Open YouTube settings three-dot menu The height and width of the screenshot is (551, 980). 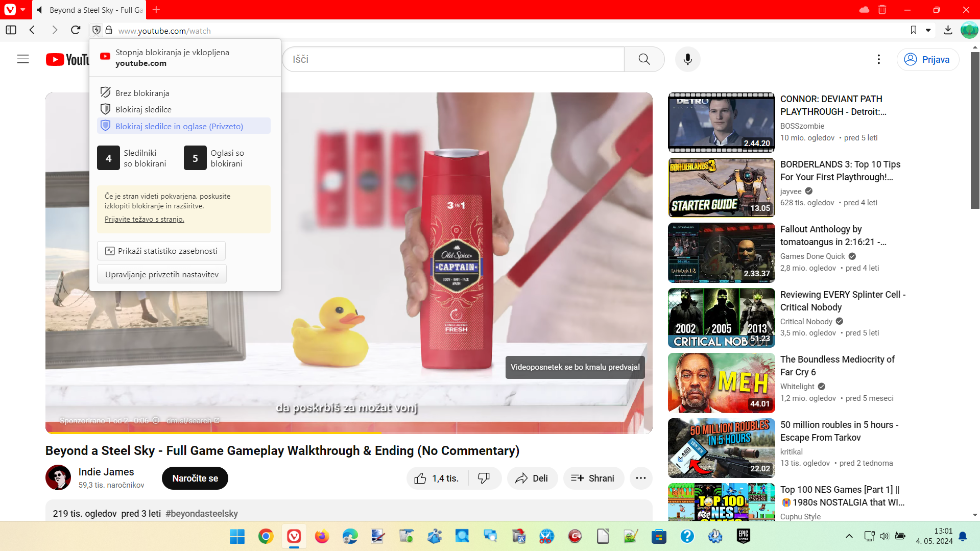pos(879,59)
